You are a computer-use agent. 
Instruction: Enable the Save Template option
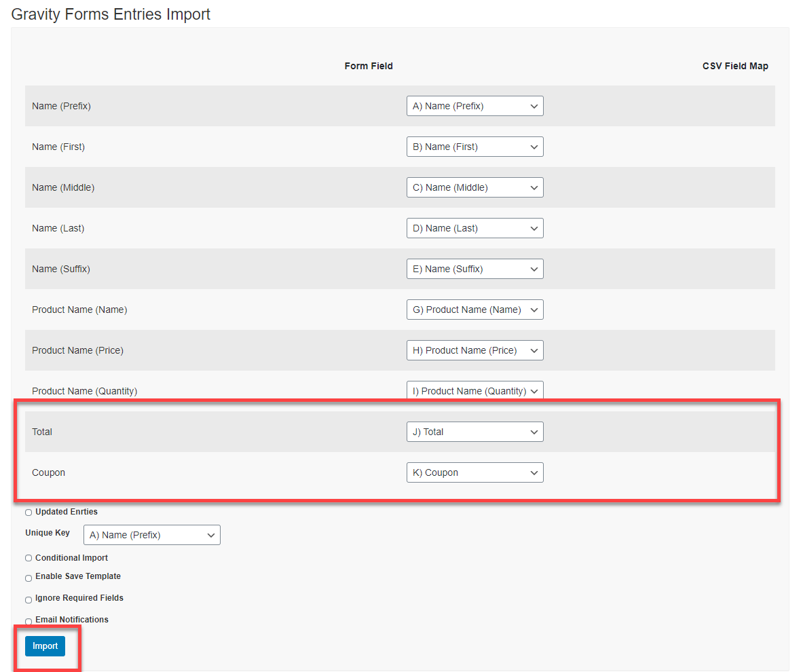[28, 578]
